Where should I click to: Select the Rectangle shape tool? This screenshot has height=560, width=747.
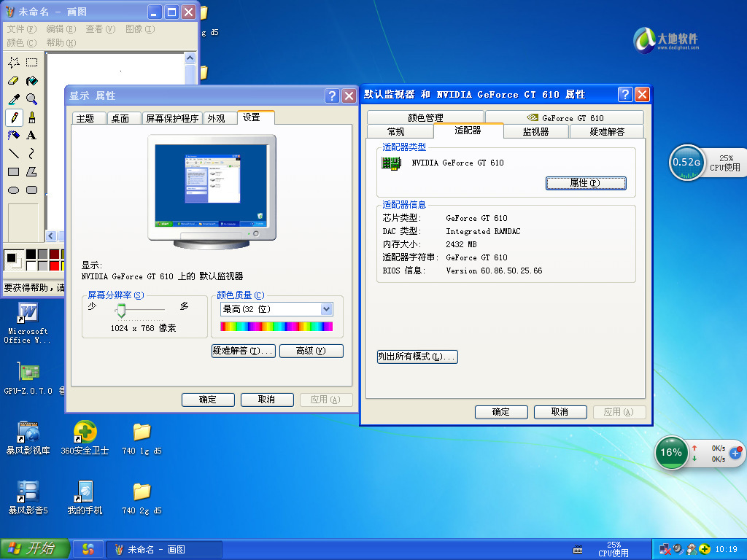point(14,172)
